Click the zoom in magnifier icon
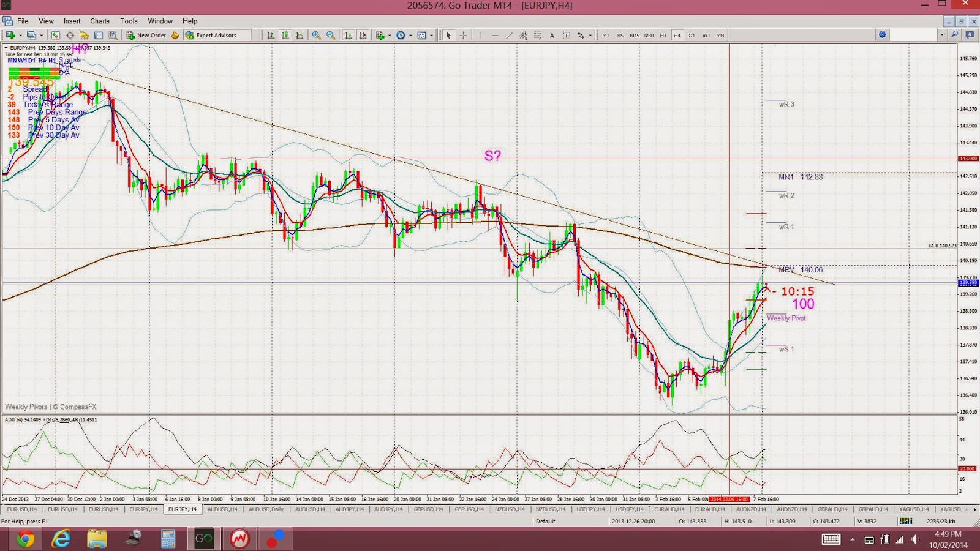The width and height of the screenshot is (980, 551). 316,36
